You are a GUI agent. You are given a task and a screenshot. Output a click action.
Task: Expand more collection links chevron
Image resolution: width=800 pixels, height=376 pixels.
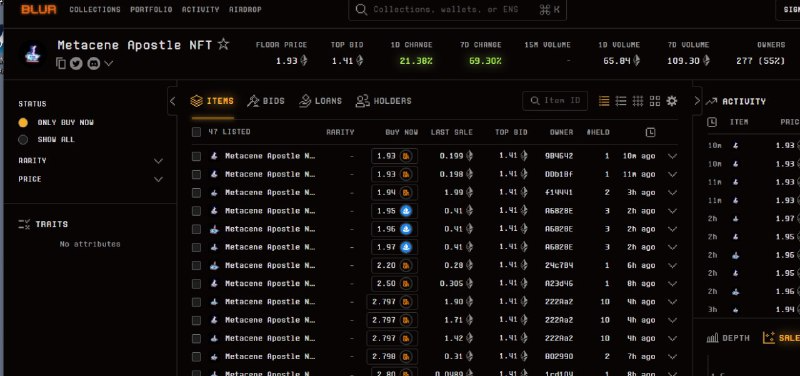[109, 63]
